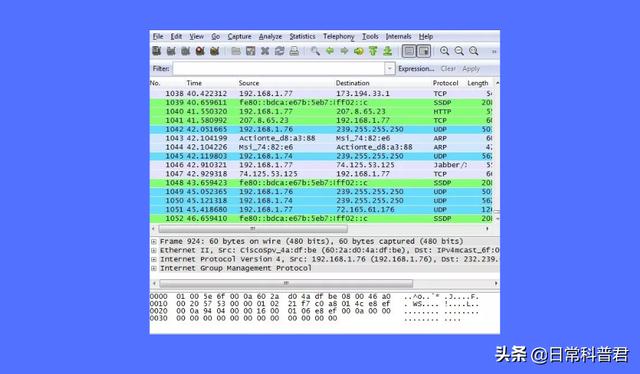Expand the Frame 924 tree node
The width and height of the screenshot is (640, 374).
[154, 241]
